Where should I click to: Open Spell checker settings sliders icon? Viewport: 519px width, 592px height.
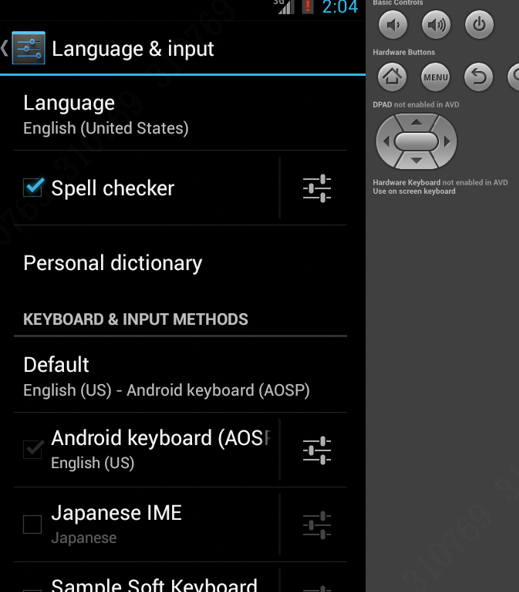click(x=317, y=188)
